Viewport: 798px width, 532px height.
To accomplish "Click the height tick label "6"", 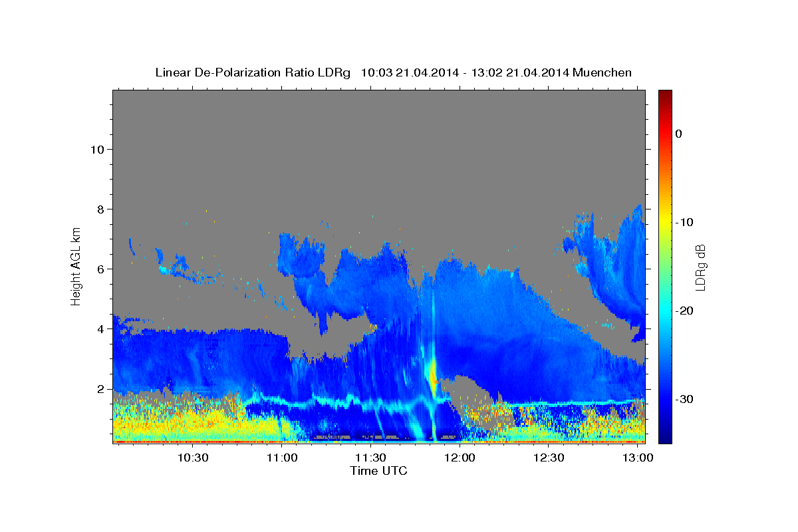I will pyautogui.click(x=100, y=269).
